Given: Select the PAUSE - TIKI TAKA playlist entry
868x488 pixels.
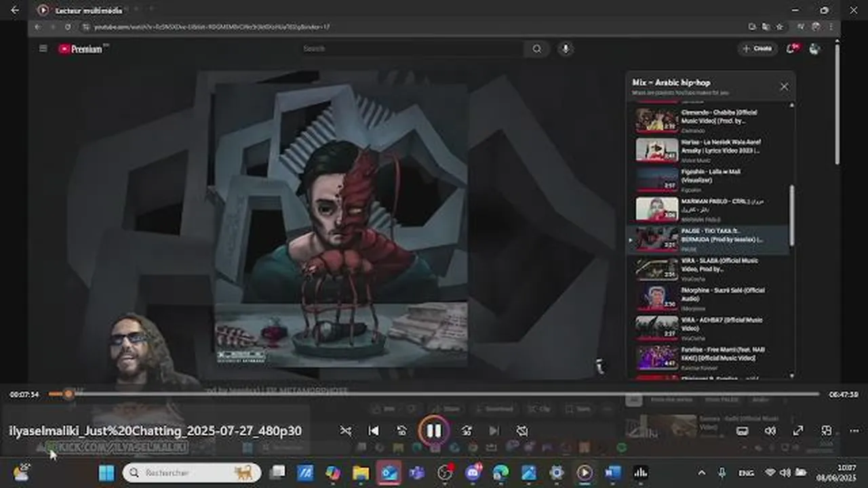Looking at the screenshot, I should click(x=707, y=239).
